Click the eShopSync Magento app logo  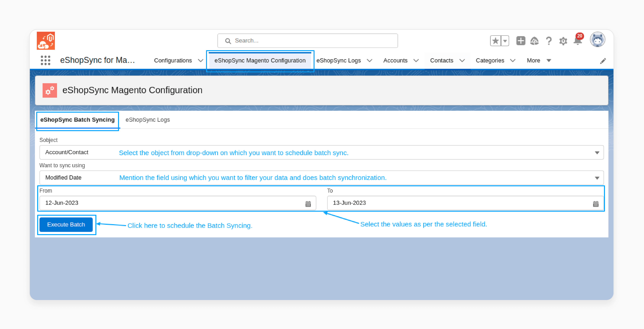tap(46, 40)
